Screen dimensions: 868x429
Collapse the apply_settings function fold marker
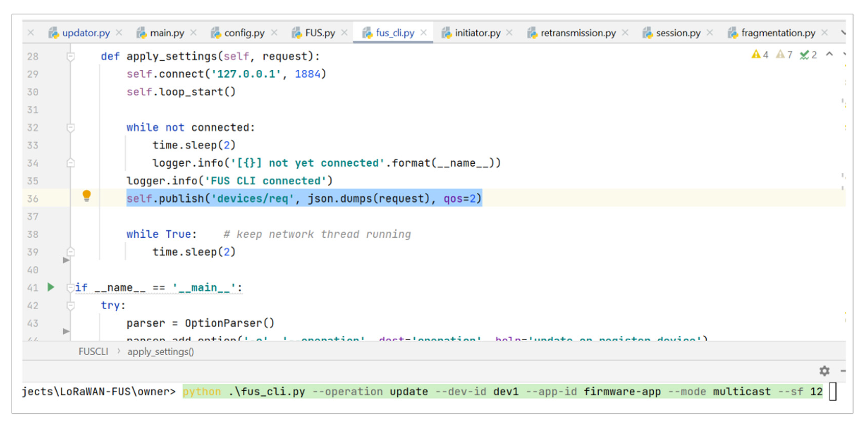(70, 56)
